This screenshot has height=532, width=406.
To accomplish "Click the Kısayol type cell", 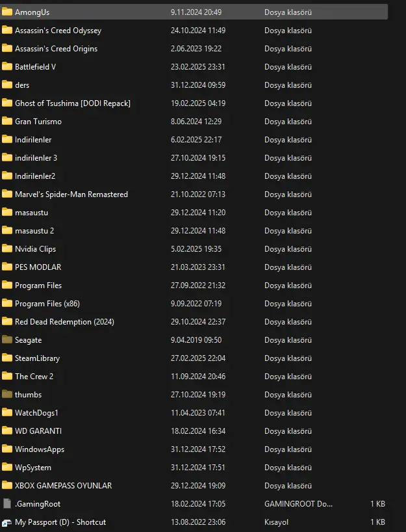I will pyautogui.click(x=276, y=522).
